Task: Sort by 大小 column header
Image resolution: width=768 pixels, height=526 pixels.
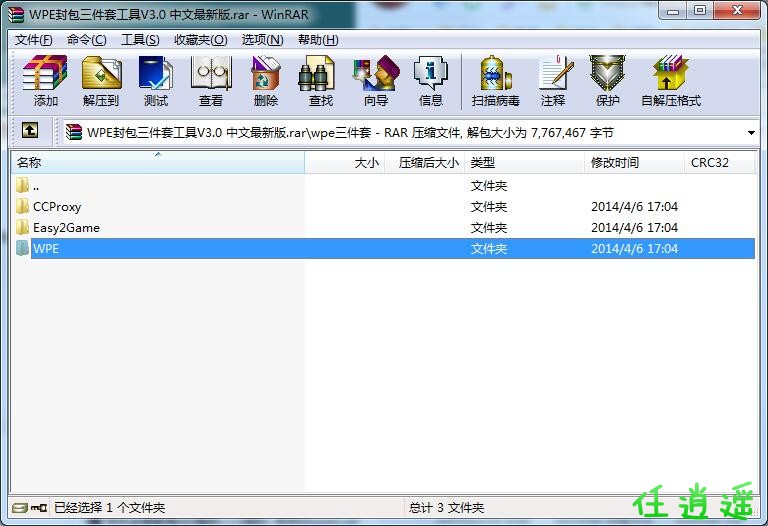Action: coord(345,163)
